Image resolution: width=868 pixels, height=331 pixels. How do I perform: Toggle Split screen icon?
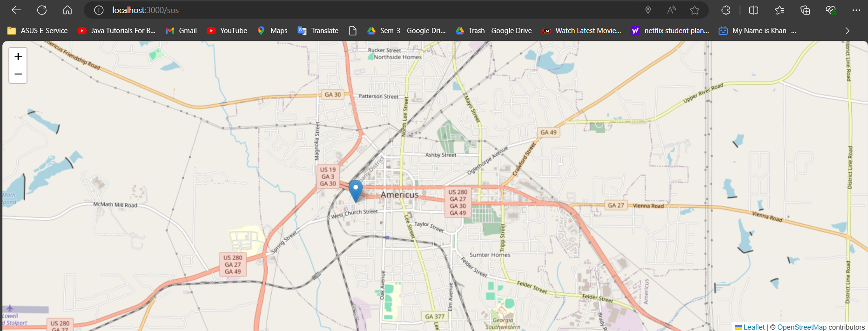[754, 10]
